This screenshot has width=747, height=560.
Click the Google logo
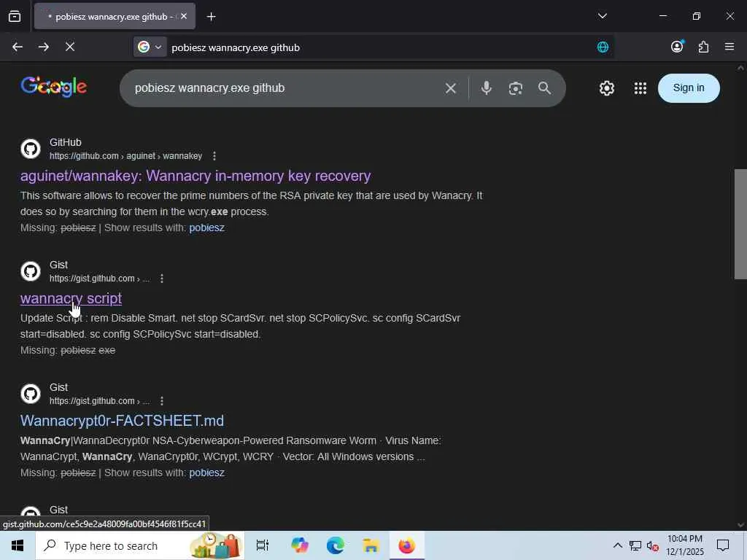coord(53,87)
